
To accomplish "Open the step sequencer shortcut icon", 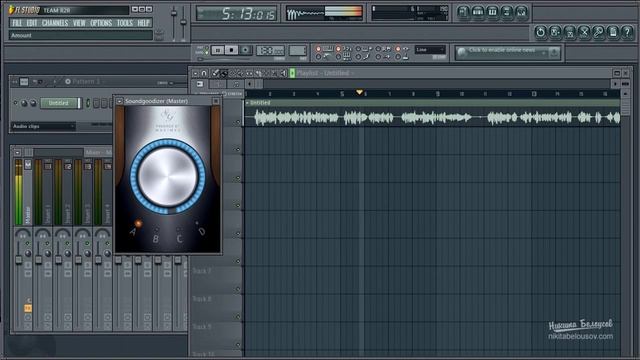I will click(478, 12).
